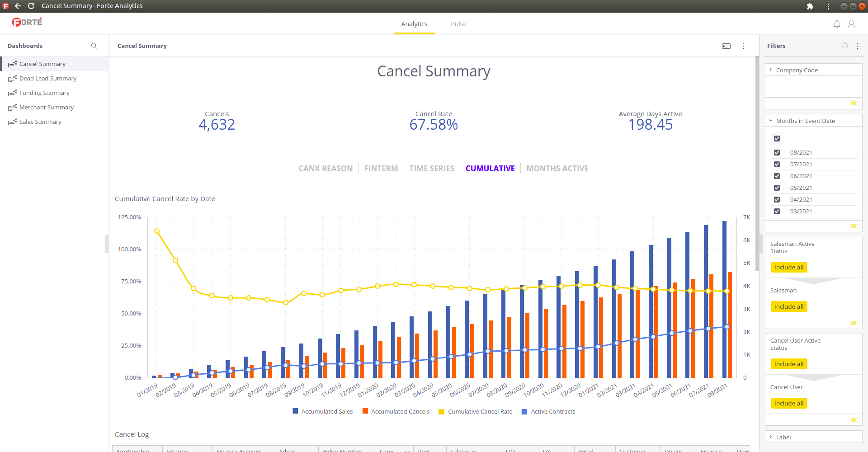Select the MONTHS ACTIVE chart tab
This screenshot has height=452, width=868.
tap(557, 169)
